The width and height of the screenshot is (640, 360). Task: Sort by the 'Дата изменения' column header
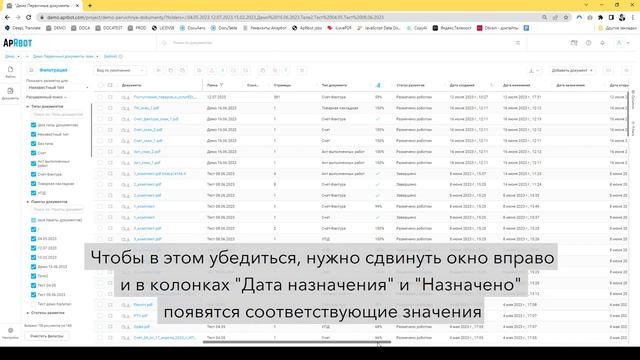click(x=516, y=85)
